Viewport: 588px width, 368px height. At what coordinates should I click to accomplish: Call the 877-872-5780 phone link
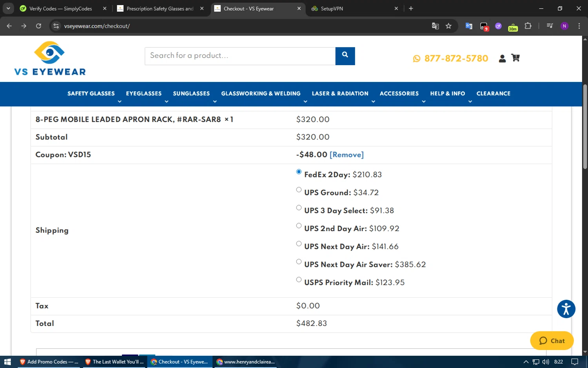click(456, 58)
